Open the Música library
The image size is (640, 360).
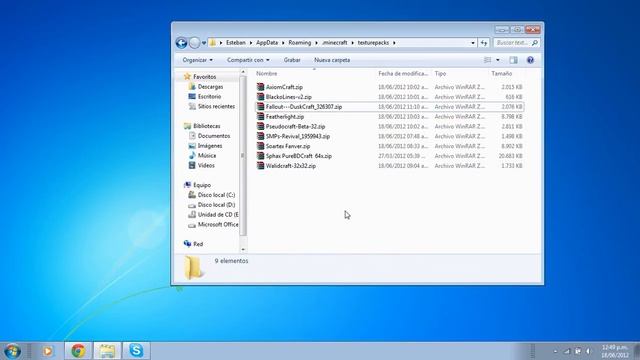pyautogui.click(x=207, y=156)
